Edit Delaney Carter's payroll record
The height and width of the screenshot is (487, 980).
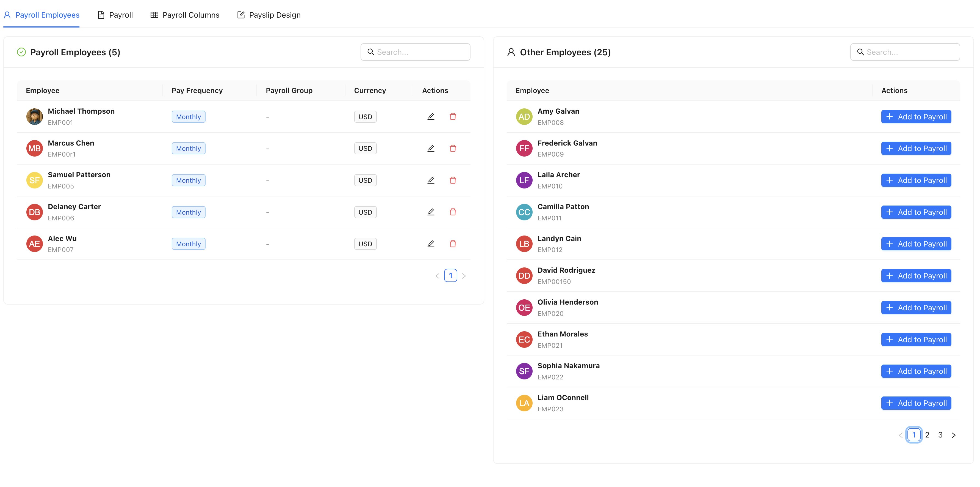coord(430,212)
